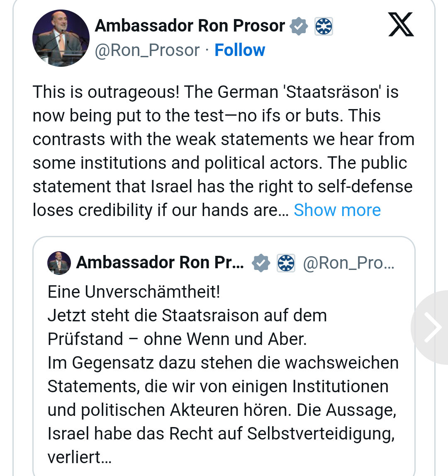Click the affiliation badge in the top header
Image resolution: width=448 pixels, height=476 pixels.
point(324,27)
